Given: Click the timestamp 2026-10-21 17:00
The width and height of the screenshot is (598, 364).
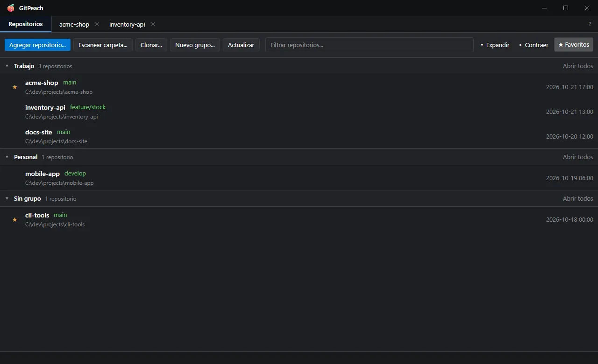Looking at the screenshot, I should (570, 87).
